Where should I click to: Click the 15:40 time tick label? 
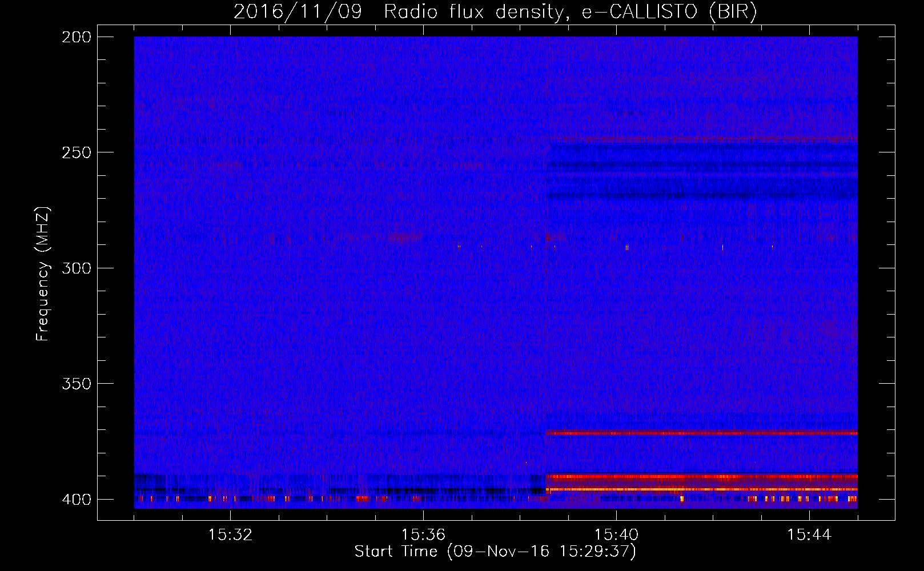point(616,535)
